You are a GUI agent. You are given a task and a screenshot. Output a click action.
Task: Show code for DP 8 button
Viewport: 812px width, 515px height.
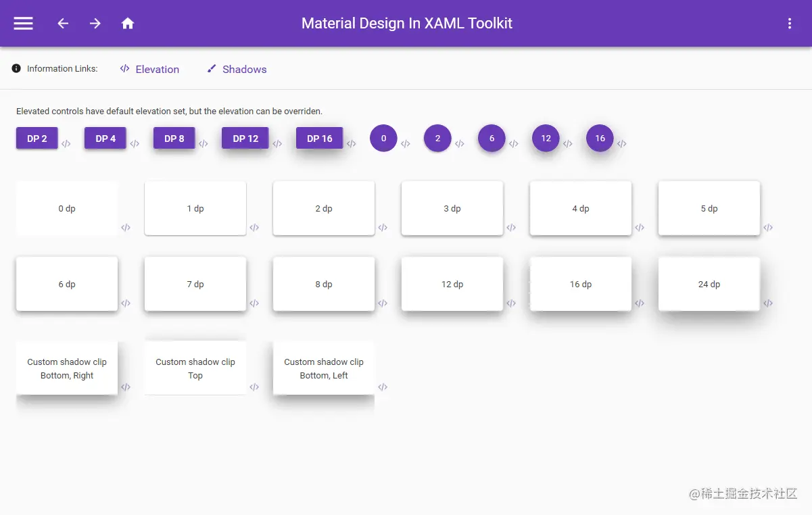204,144
